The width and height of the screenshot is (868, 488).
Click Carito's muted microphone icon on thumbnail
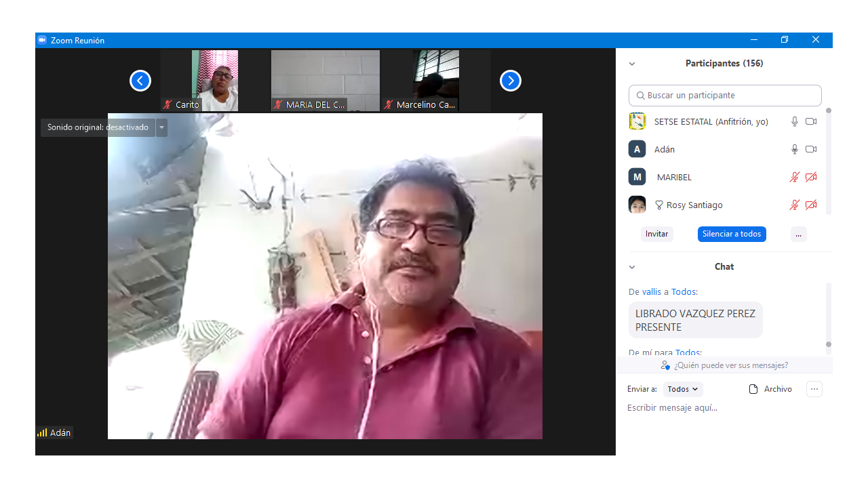[x=167, y=104]
